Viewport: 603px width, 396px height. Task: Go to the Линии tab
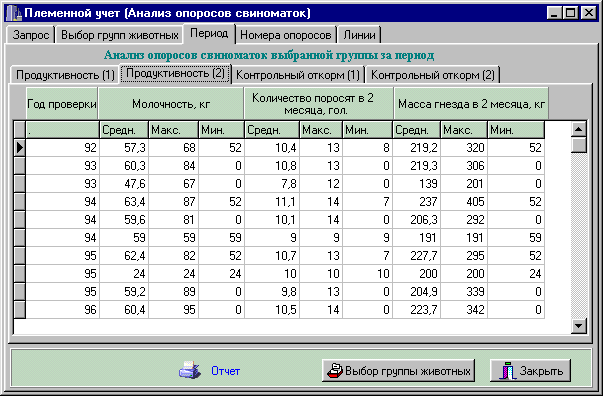[x=359, y=35]
